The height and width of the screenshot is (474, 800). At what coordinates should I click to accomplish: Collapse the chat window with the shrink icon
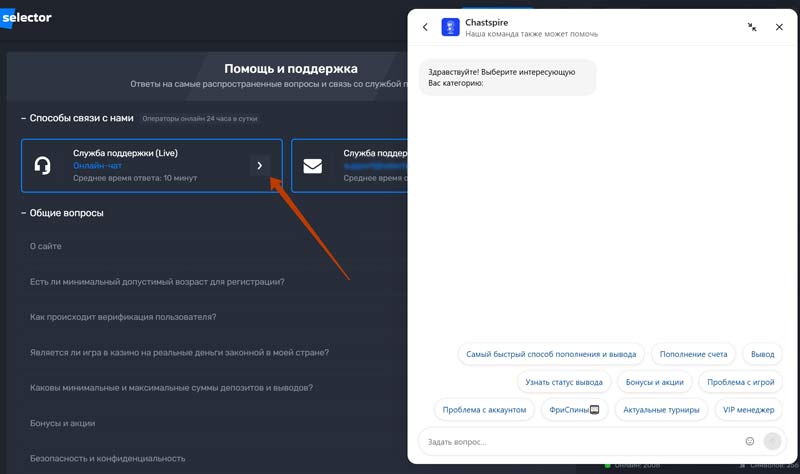click(x=752, y=27)
